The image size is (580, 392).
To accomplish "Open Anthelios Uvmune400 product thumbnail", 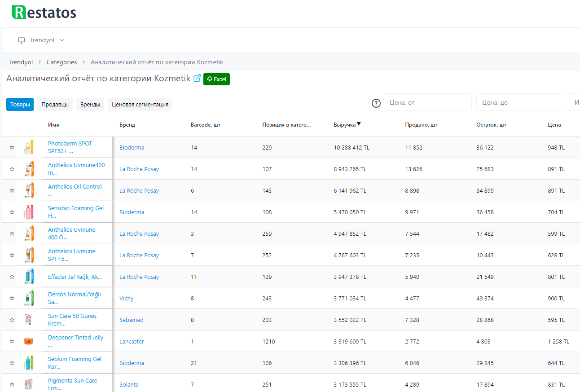I will pos(29,169).
